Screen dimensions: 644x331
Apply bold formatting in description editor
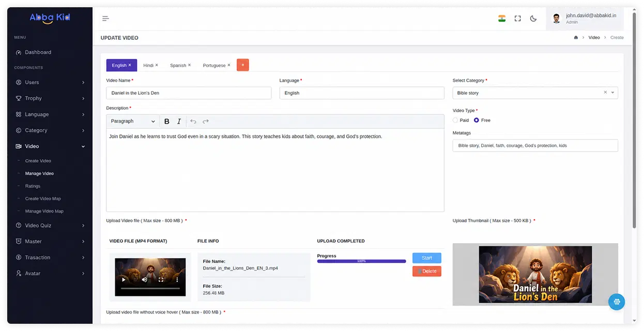click(167, 122)
